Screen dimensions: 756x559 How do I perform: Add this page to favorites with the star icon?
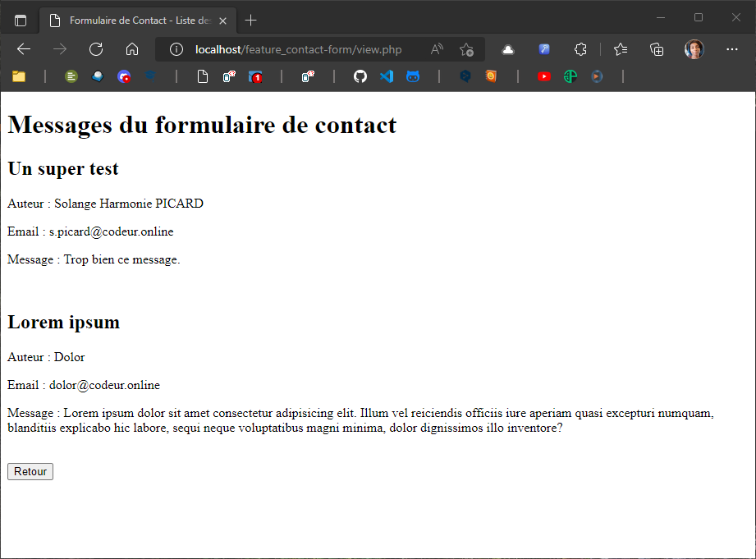point(466,49)
